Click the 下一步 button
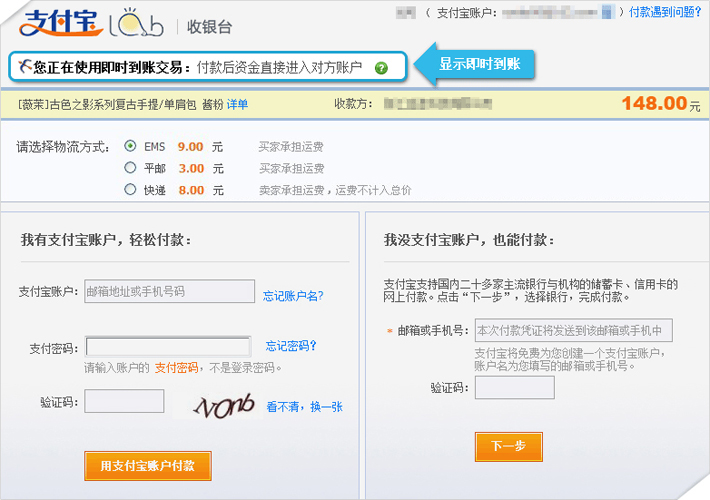This screenshot has width=710, height=500. tap(509, 447)
